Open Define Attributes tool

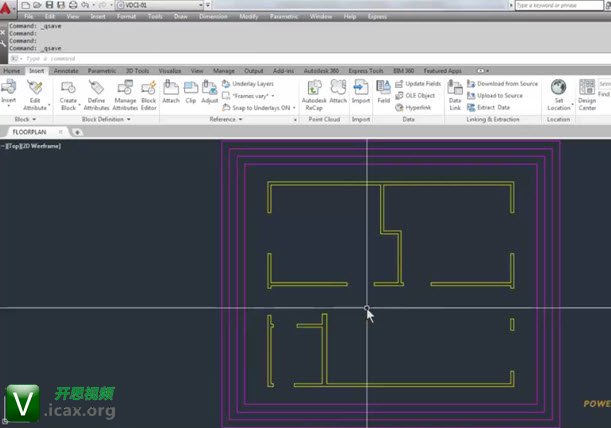point(96,91)
